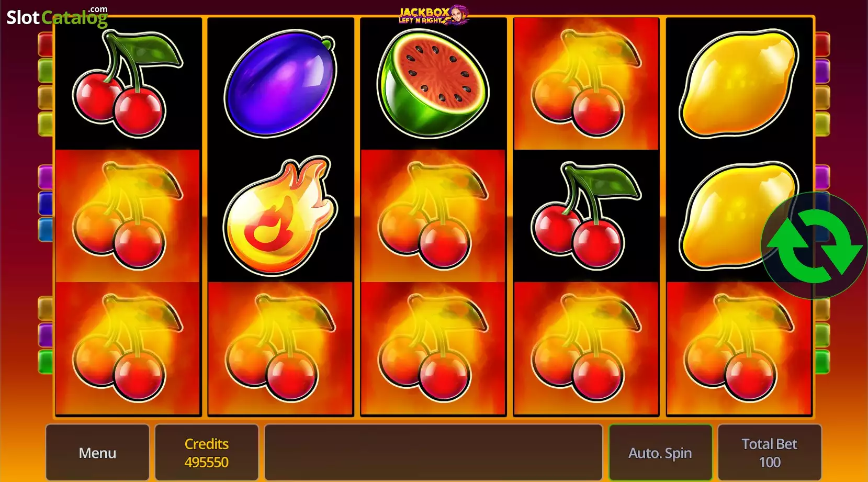Click the green circular spin button
Viewport: 868px width, 482px height.
[x=814, y=245]
